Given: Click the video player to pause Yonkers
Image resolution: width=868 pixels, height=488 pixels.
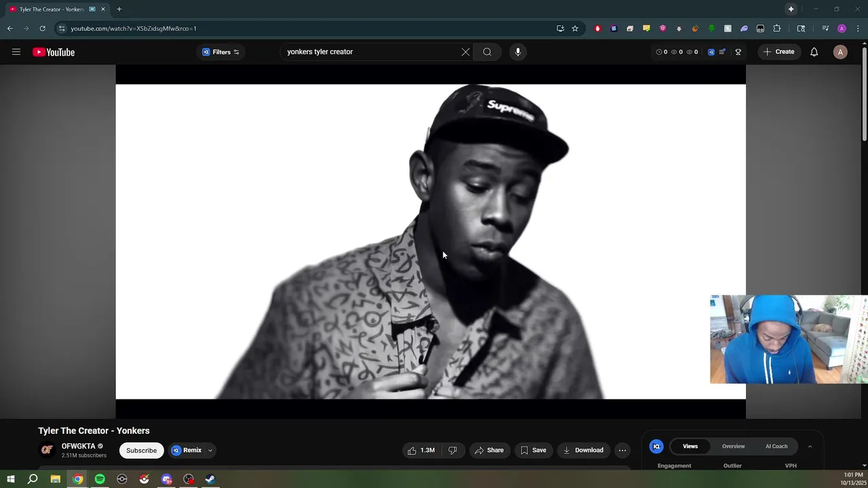Looking at the screenshot, I should click(x=431, y=241).
